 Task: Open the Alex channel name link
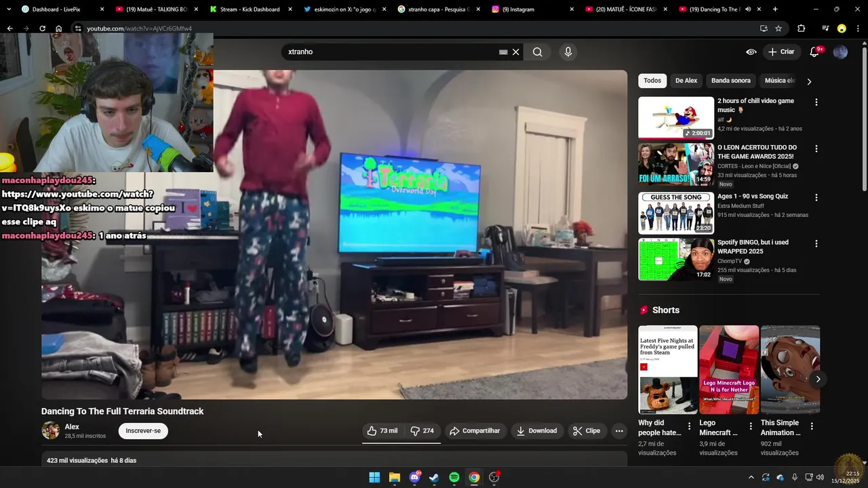pyautogui.click(x=72, y=426)
